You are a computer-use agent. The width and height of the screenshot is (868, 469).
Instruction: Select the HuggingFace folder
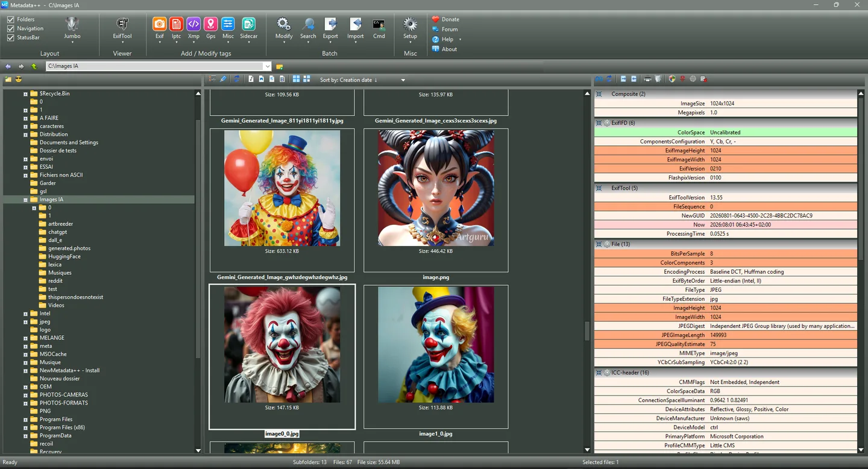pos(64,256)
